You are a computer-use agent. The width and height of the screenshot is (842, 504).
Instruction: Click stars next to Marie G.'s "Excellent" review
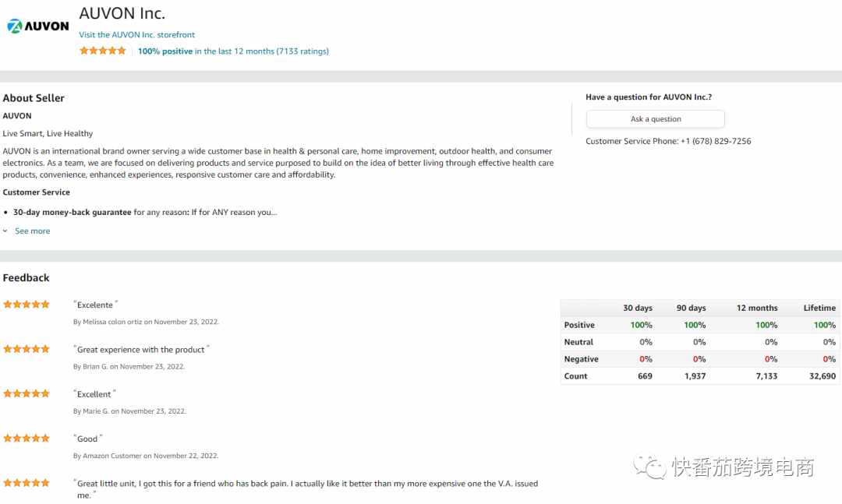pos(27,393)
